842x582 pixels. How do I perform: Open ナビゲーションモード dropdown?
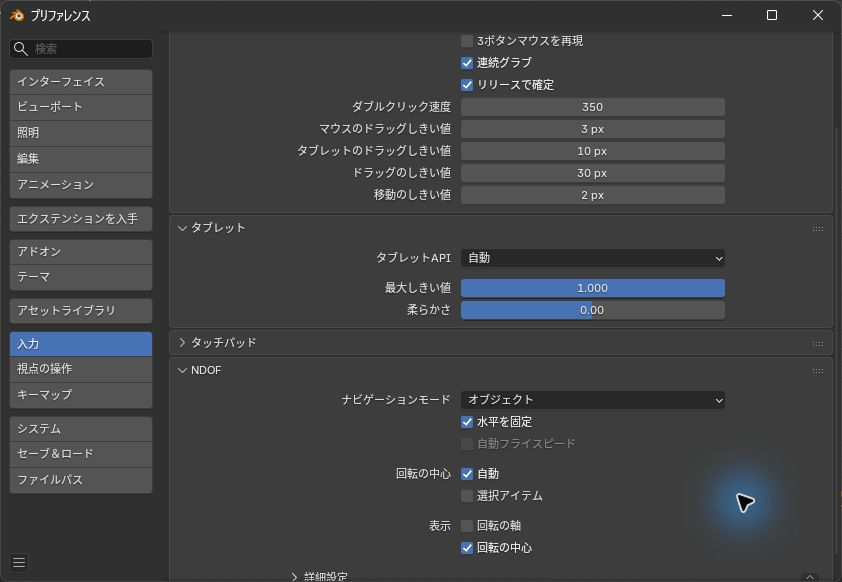[592, 400]
